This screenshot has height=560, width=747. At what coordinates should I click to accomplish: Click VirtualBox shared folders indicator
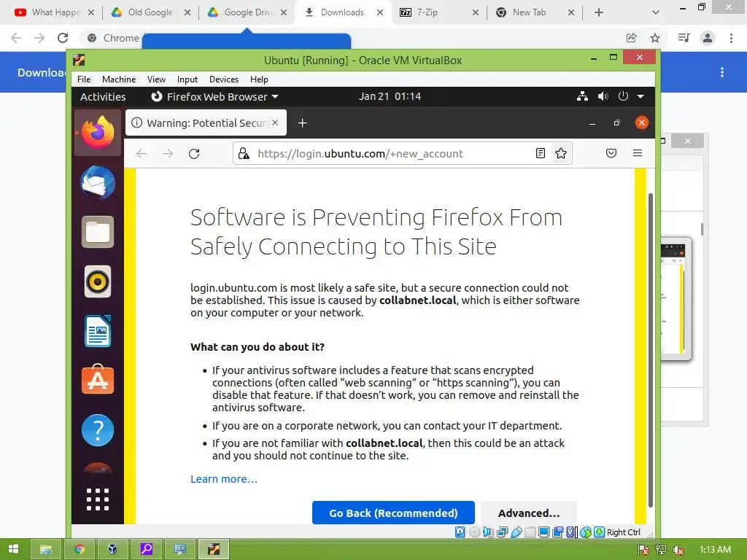pos(530,532)
